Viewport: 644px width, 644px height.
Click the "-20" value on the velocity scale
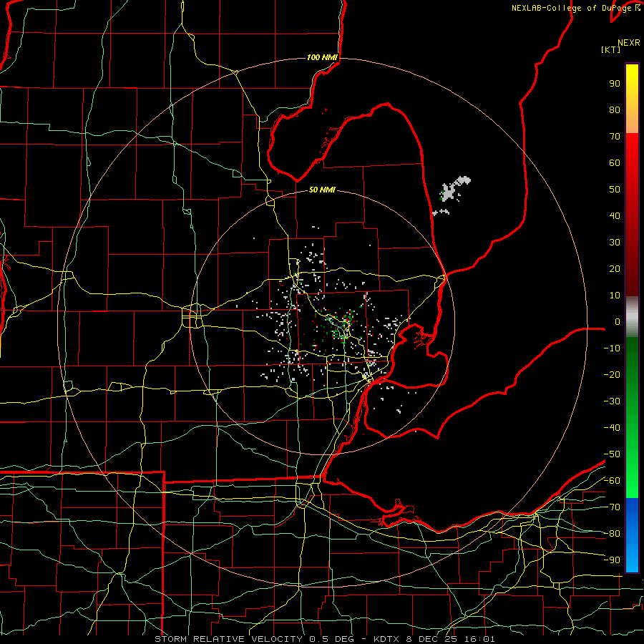612,374
